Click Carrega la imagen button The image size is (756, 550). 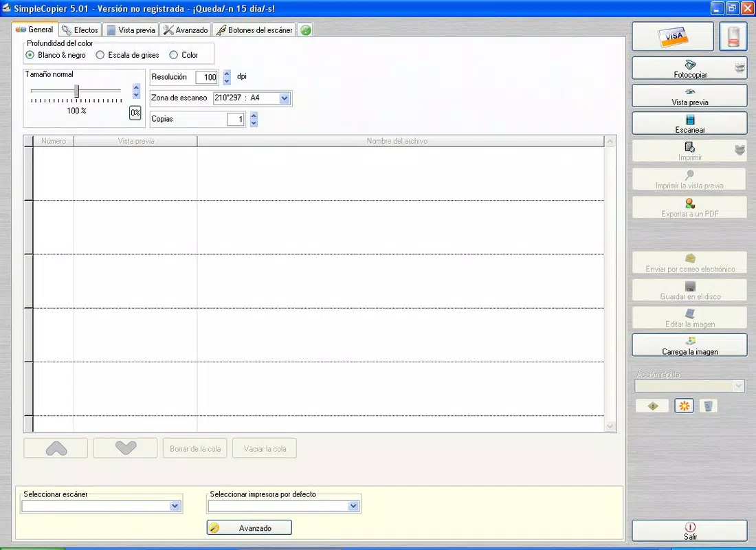coord(689,345)
